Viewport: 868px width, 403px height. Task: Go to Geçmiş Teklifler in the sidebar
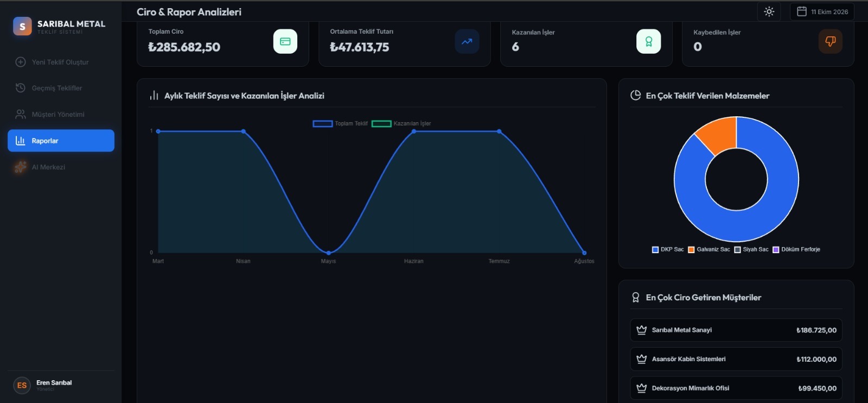point(61,88)
